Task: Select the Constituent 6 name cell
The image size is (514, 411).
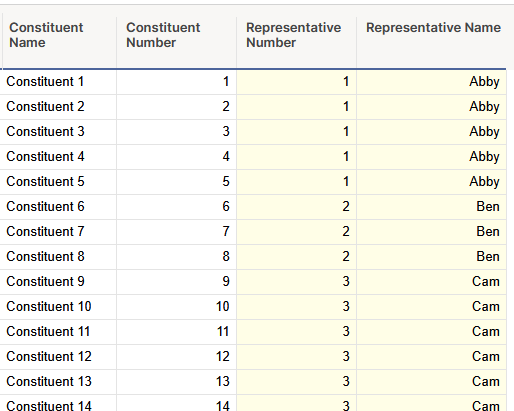Action: tap(58, 207)
